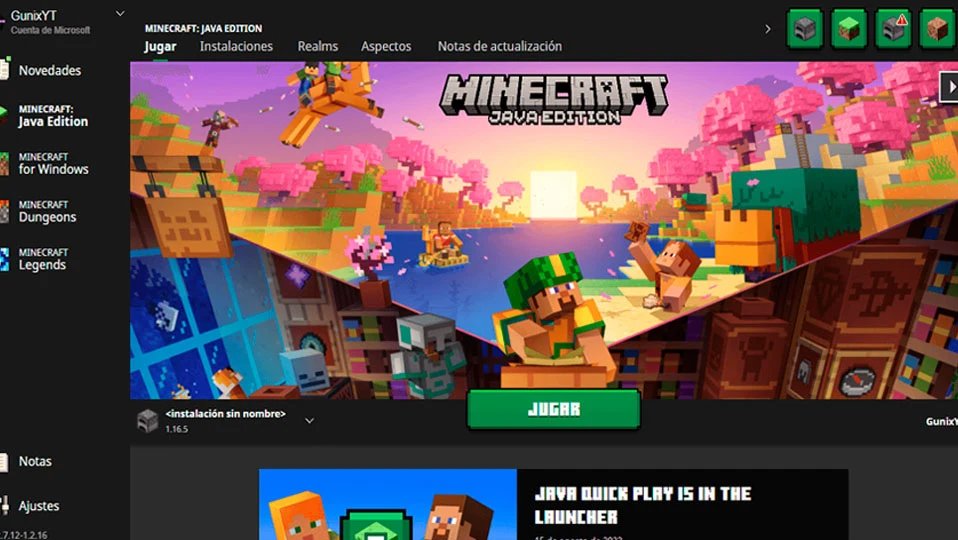This screenshot has height=540, width=958.
Task: Switch to the Realms tab
Action: pos(318,46)
